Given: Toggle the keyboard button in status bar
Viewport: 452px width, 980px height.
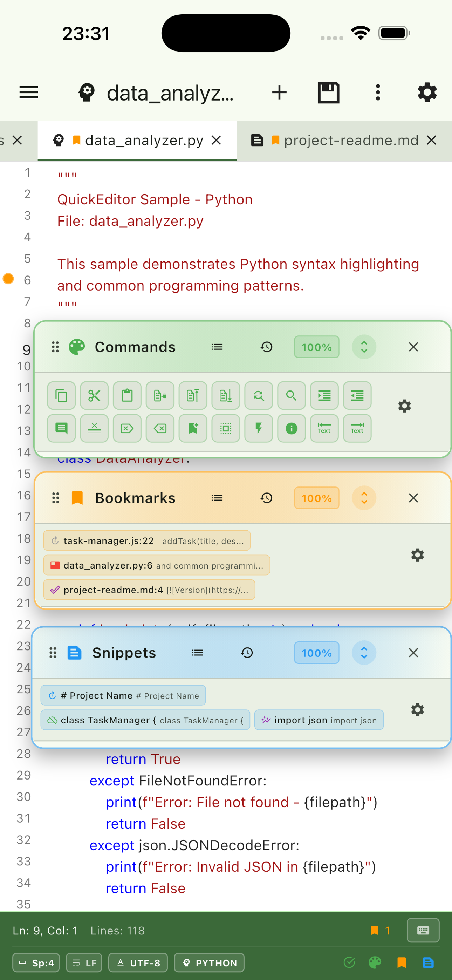Looking at the screenshot, I should [423, 930].
